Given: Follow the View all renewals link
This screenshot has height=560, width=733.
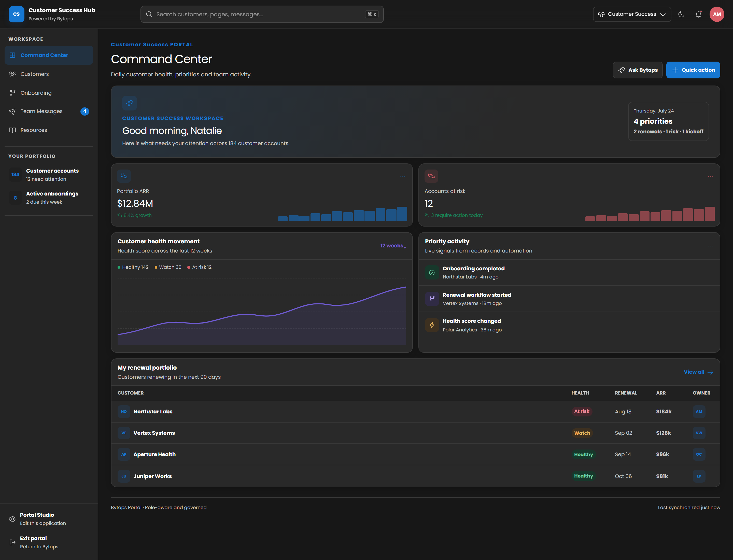Looking at the screenshot, I should click(698, 372).
